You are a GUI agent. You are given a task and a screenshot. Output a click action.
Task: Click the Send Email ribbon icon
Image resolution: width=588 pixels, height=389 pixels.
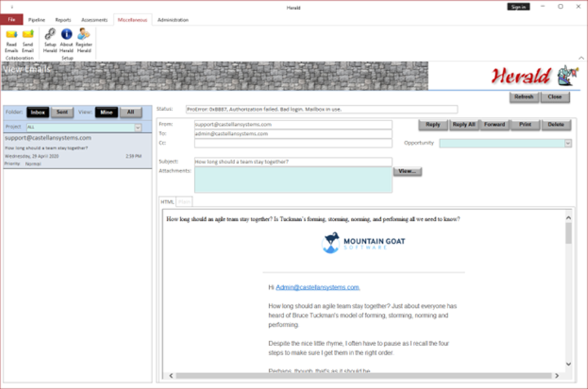(x=27, y=41)
